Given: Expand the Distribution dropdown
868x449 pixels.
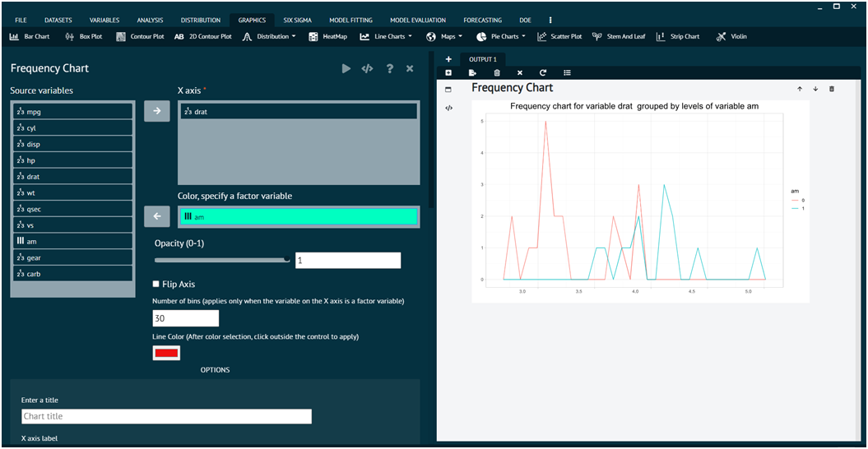Looking at the screenshot, I should (x=270, y=36).
